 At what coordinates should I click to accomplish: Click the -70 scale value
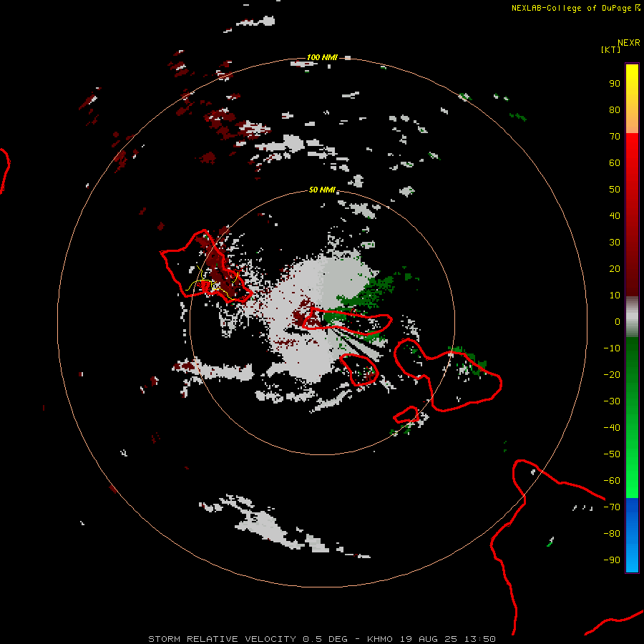tap(612, 507)
